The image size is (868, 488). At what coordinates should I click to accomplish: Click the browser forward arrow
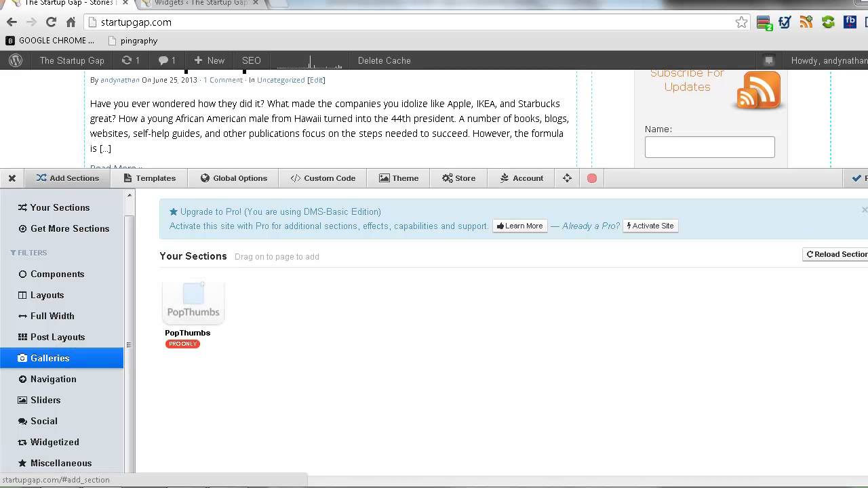point(31,22)
